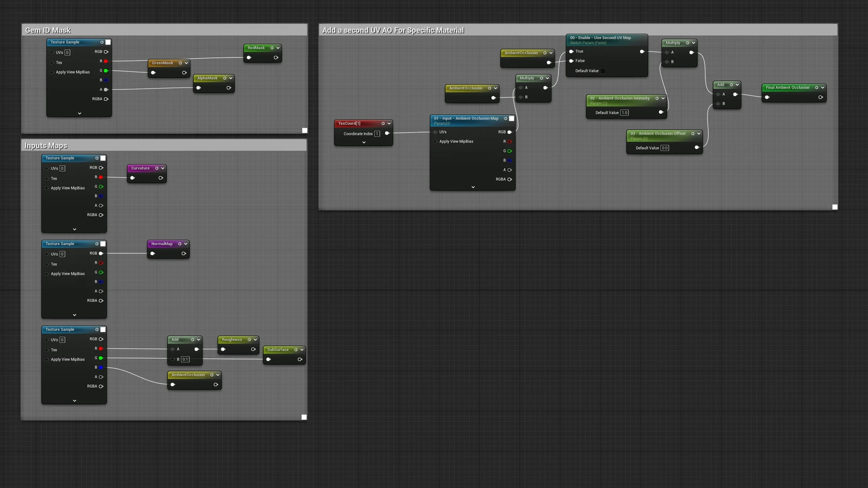Toggle the preview square on the Texture Sample wired to NormalMap
This screenshot has height=488, width=868.
click(103, 244)
